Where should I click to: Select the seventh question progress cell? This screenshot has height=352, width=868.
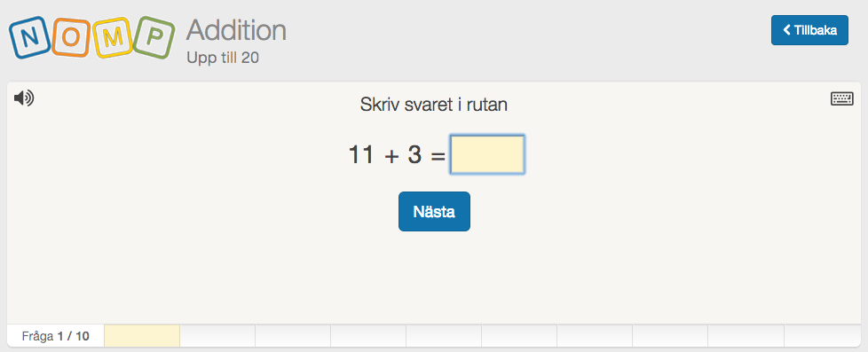595,336
